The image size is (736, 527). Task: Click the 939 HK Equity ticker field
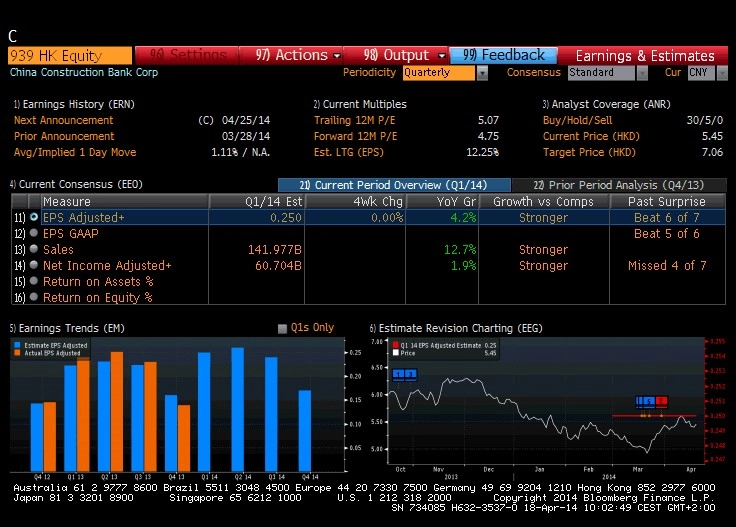(x=70, y=55)
